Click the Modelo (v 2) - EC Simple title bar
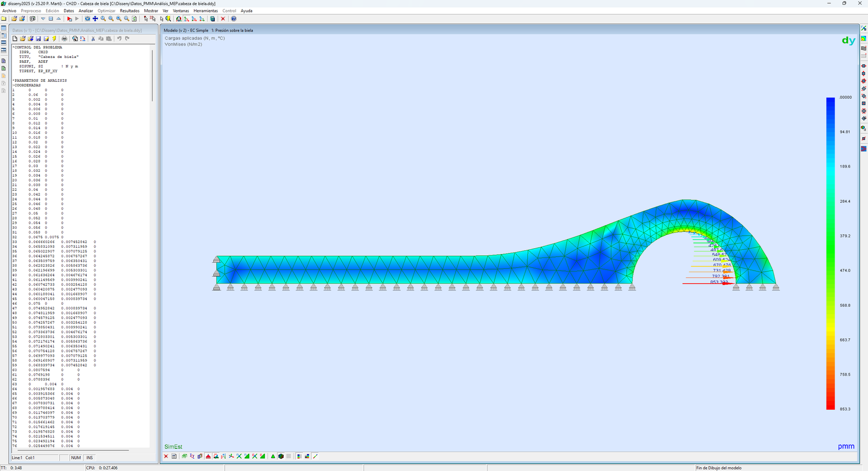The image size is (868, 471). [380, 30]
